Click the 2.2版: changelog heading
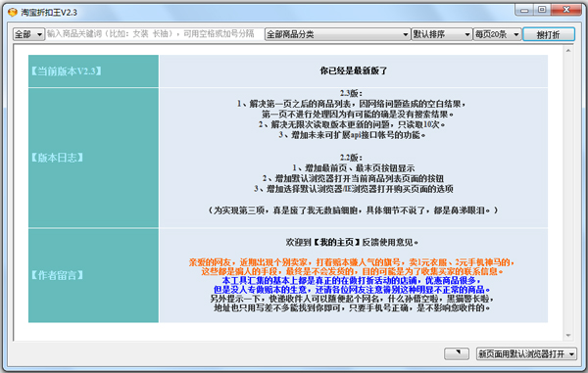 coord(352,158)
